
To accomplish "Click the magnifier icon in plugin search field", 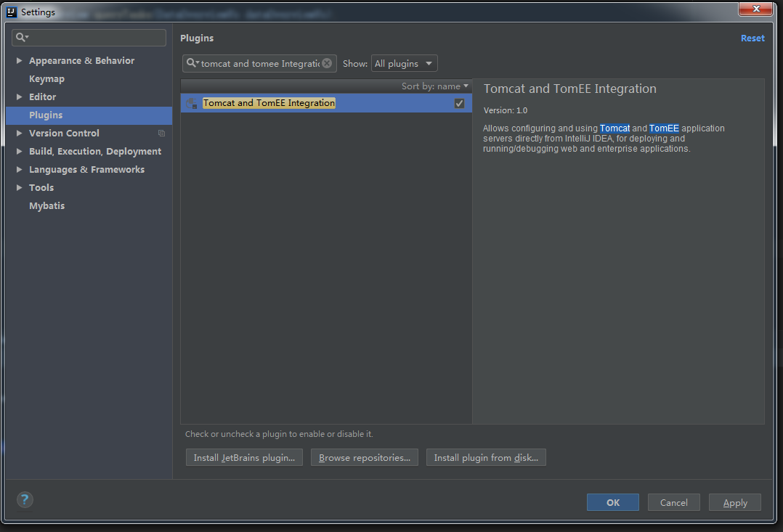I will pos(192,63).
